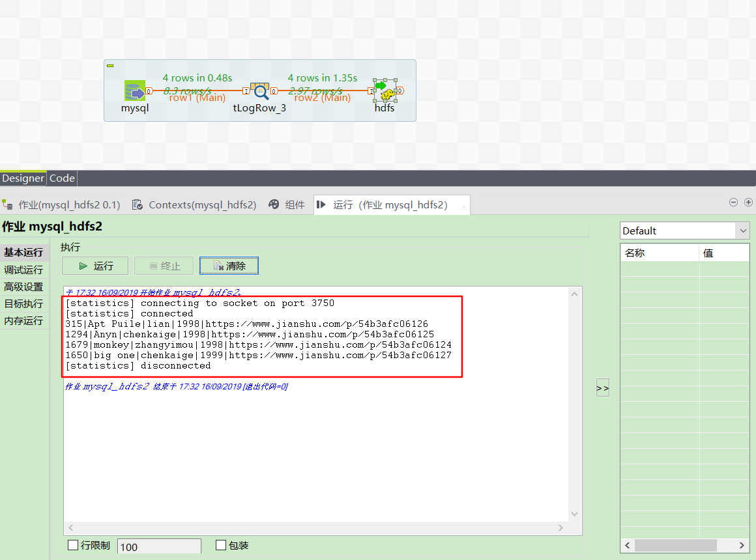Click the play arrow icon on the 运行 tab
Image resolution: width=756 pixels, height=560 pixels.
[321, 204]
